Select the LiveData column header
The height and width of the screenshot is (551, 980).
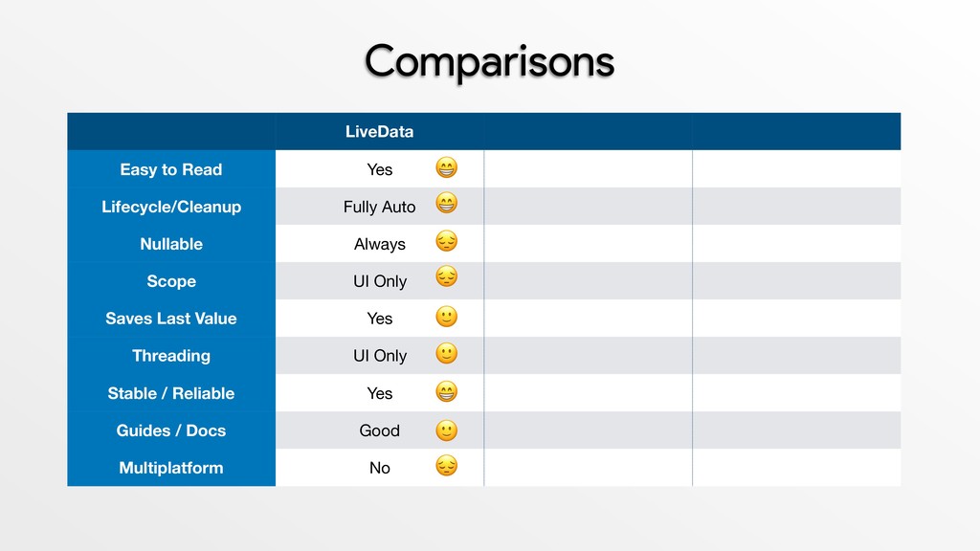379,132
